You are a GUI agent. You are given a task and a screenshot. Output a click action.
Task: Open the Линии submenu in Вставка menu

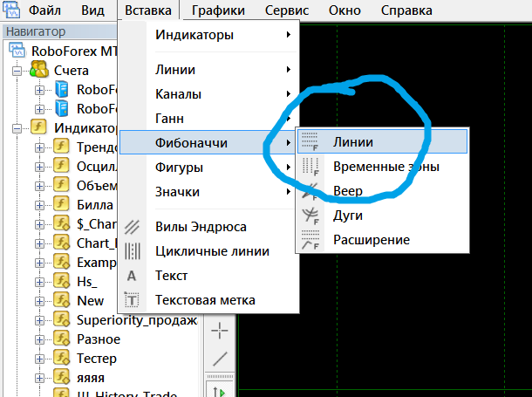pos(208,70)
